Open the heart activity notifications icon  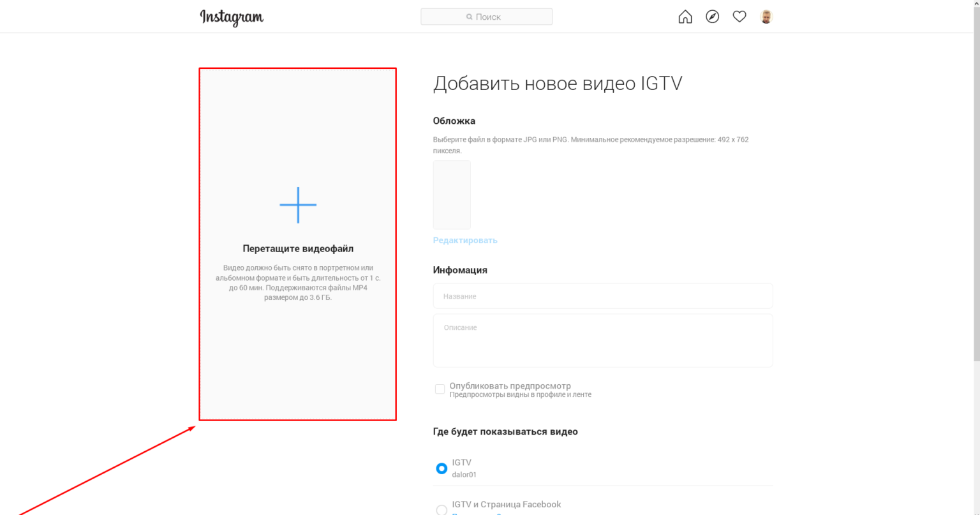point(739,17)
